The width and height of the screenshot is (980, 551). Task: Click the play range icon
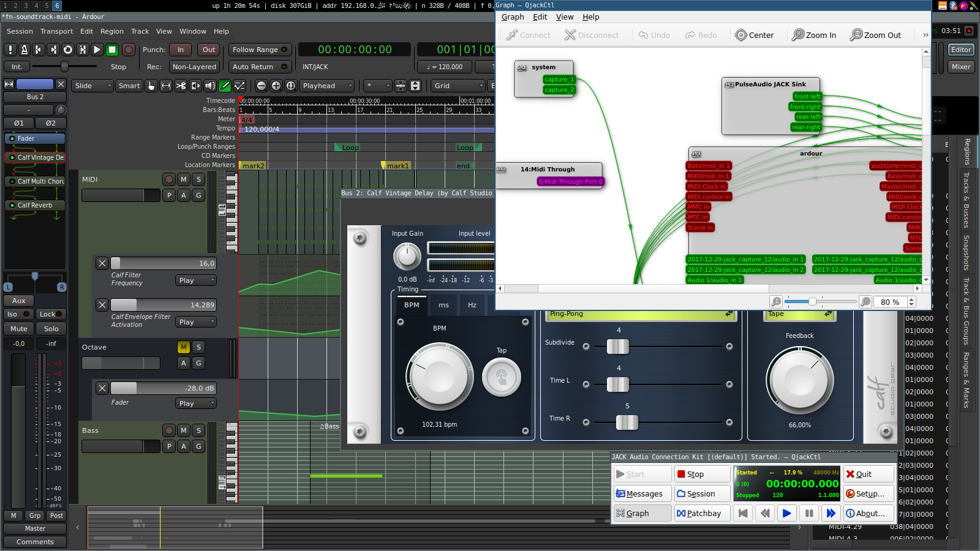[83, 50]
